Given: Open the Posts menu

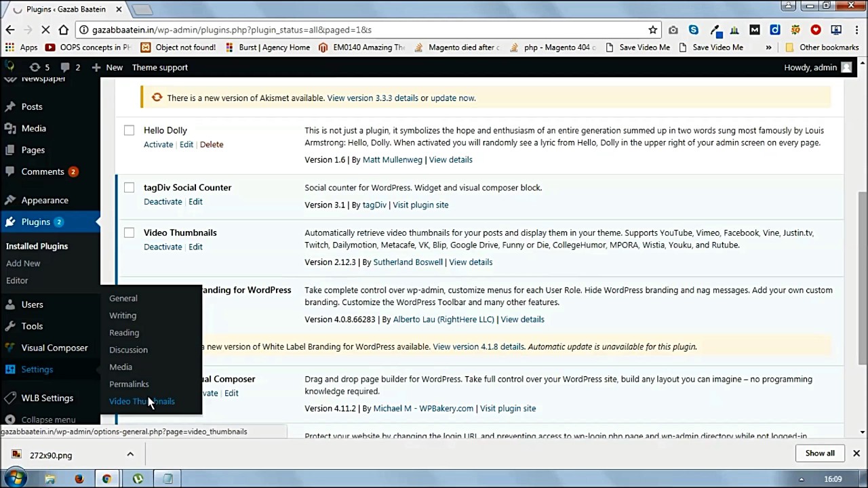Looking at the screenshot, I should coord(32,106).
